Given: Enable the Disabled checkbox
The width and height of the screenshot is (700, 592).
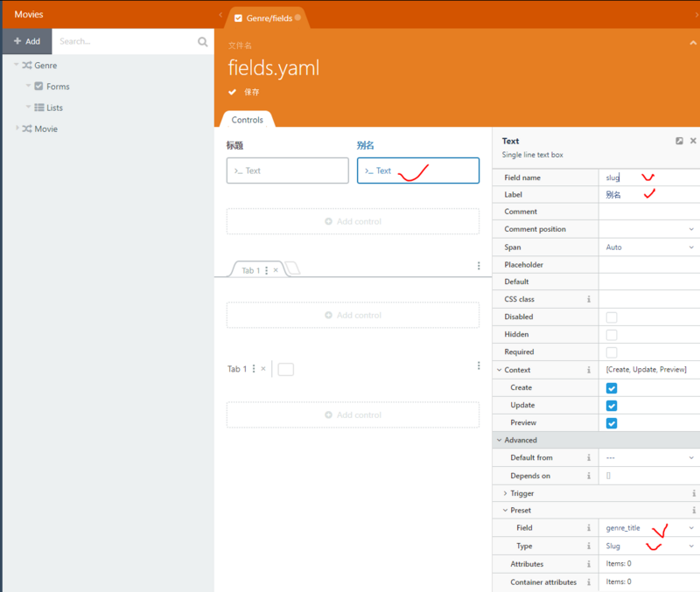Looking at the screenshot, I should coord(612,317).
